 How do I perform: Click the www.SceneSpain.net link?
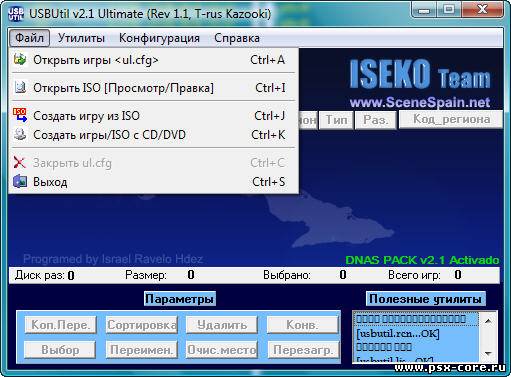[420, 102]
